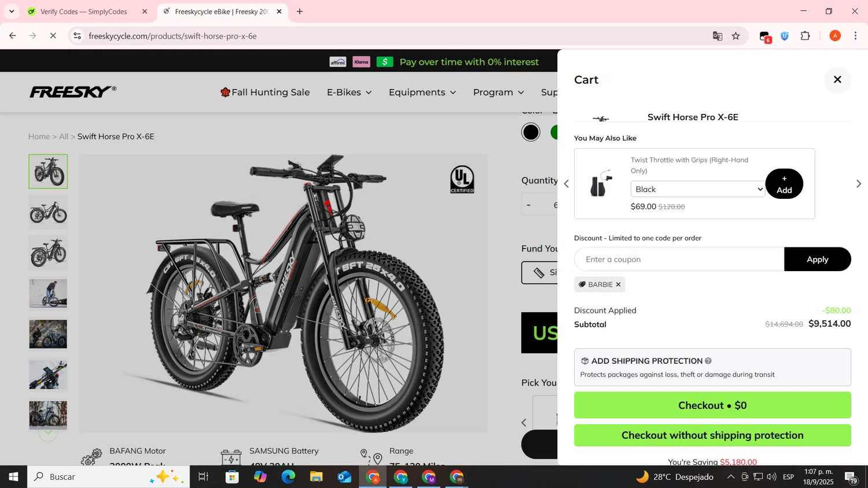
Task: View site information icon
Action: click(77, 36)
